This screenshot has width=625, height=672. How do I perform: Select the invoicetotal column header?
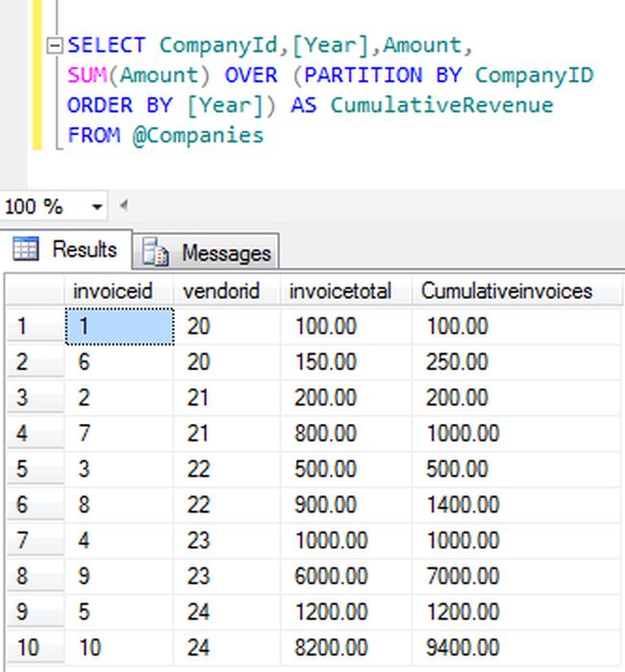tap(346, 291)
